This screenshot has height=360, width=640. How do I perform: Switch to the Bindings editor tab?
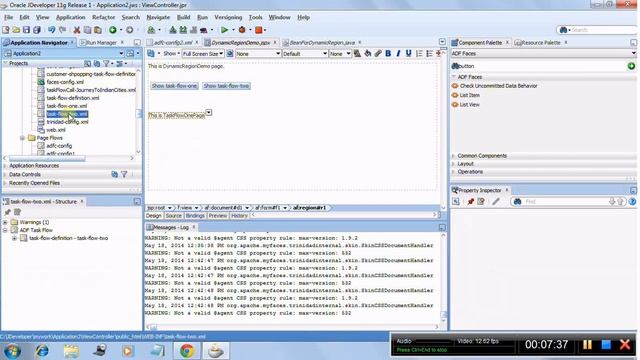(x=195, y=216)
